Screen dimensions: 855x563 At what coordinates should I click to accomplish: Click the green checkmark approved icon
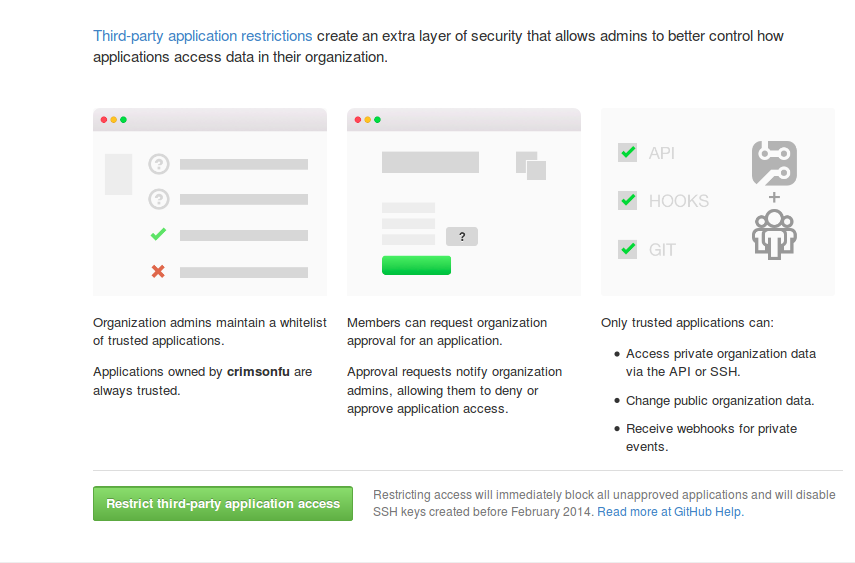pos(158,235)
